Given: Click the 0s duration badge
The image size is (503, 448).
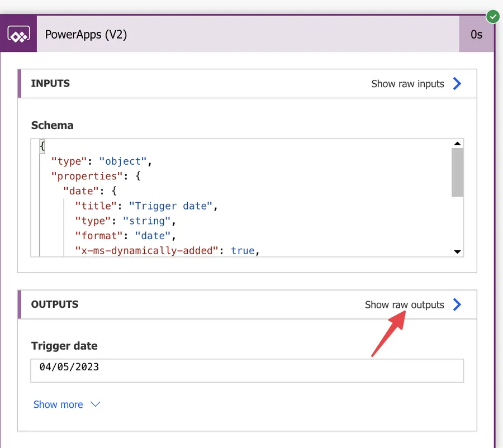Looking at the screenshot, I should point(476,35).
